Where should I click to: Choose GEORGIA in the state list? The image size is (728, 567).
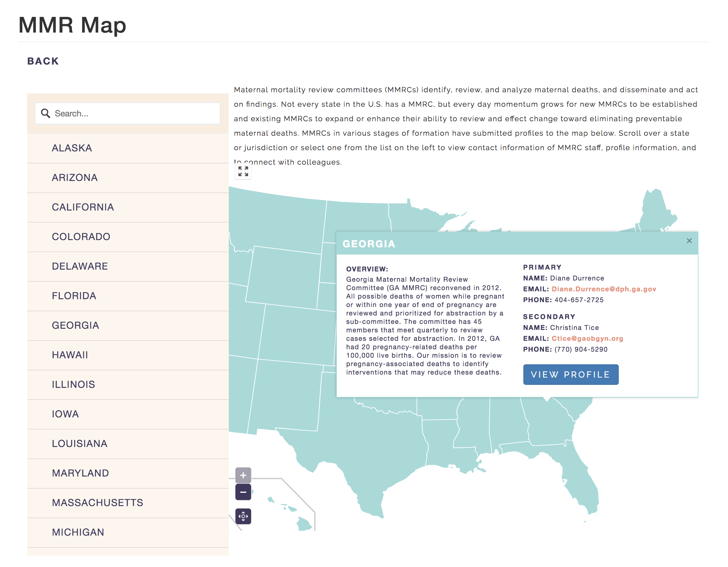coord(128,325)
